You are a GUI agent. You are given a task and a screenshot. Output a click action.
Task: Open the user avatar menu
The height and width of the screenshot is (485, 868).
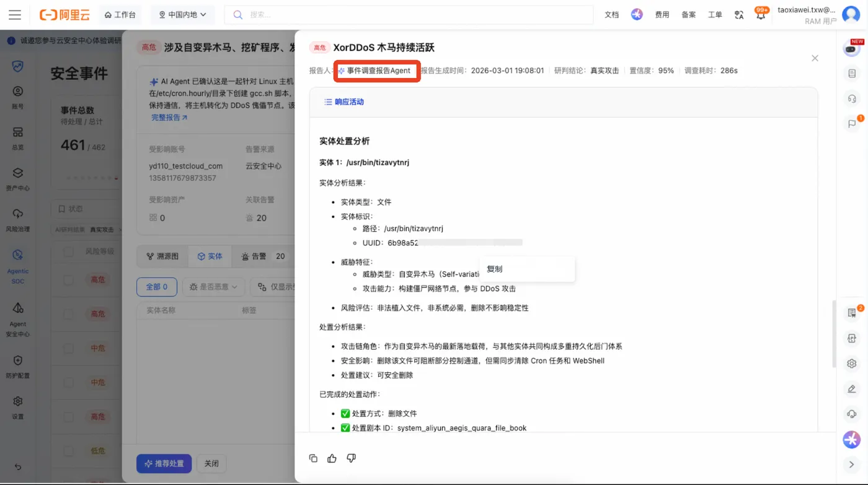(851, 15)
